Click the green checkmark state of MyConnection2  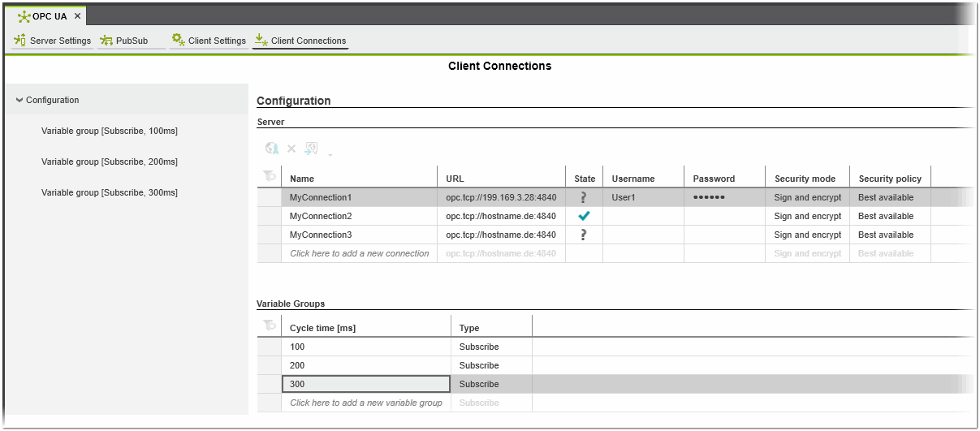pyautogui.click(x=584, y=216)
